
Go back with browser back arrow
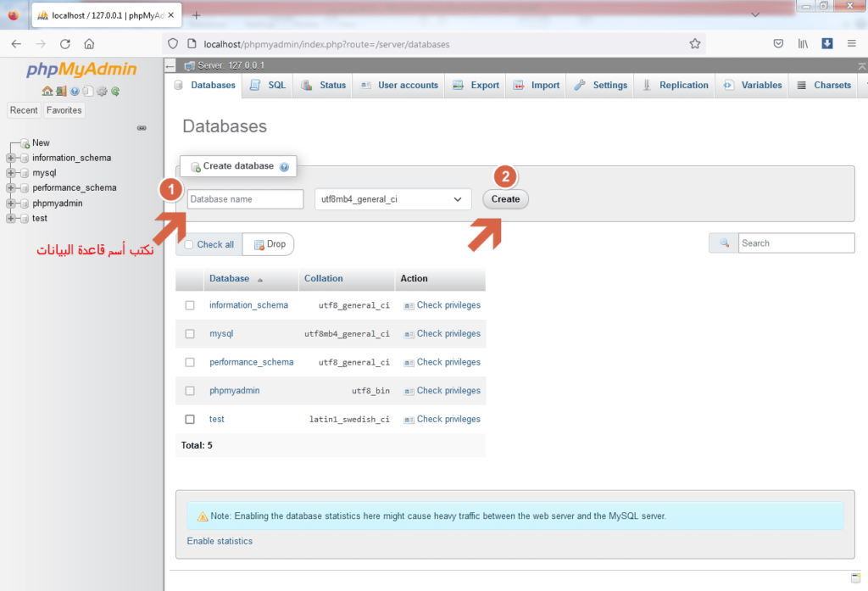click(x=16, y=44)
